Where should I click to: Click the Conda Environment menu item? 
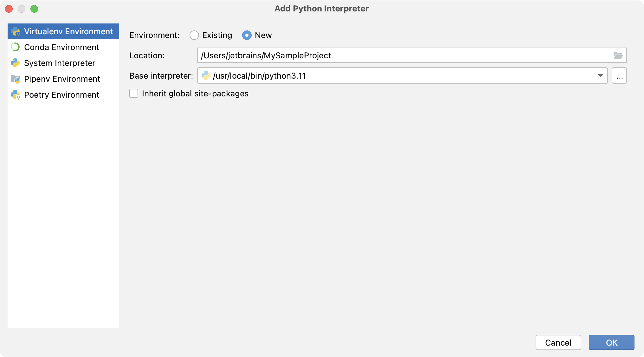tap(61, 47)
